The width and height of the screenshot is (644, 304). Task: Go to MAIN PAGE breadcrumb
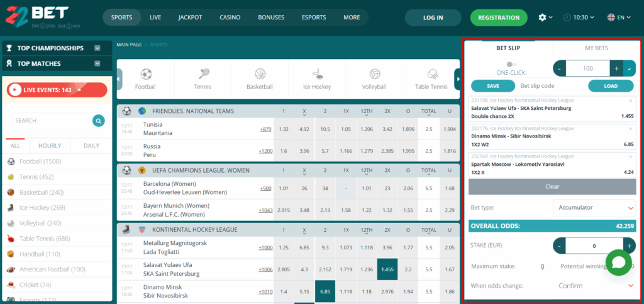click(129, 45)
